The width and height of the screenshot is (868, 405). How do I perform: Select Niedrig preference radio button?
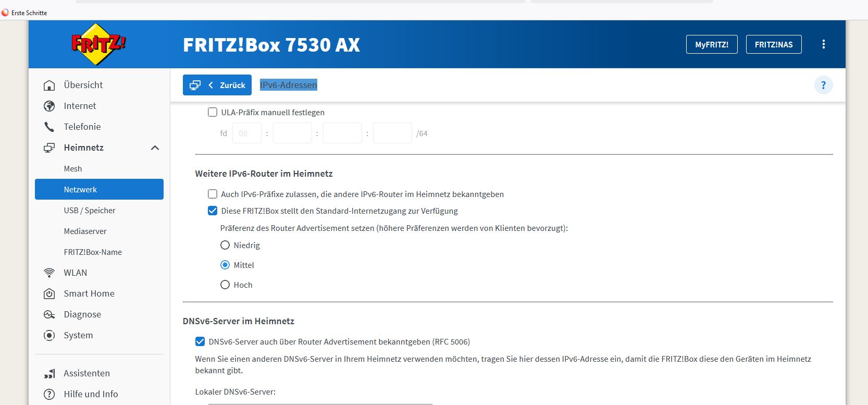coord(225,245)
